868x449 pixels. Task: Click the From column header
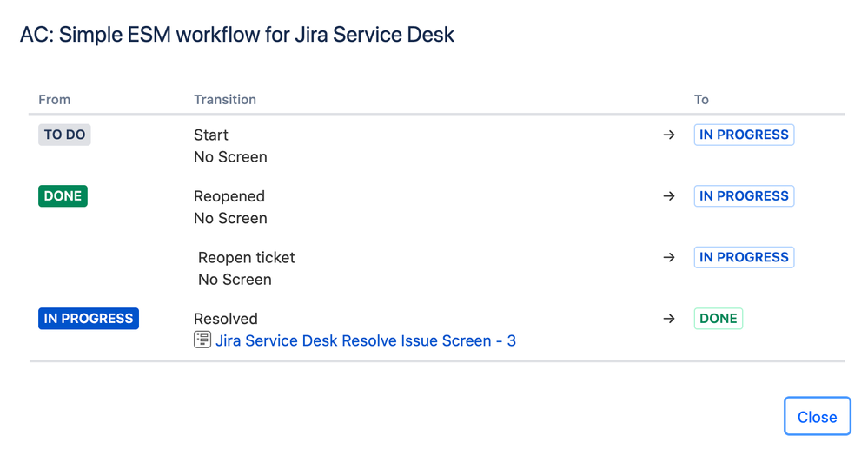[x=54, y=100]
